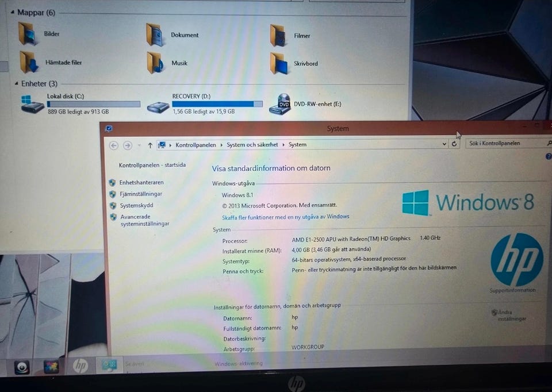This screenshot has width=552, height=392.
Task: Collapse the Mappar (6) group
Action: click(x=13, y=12)
